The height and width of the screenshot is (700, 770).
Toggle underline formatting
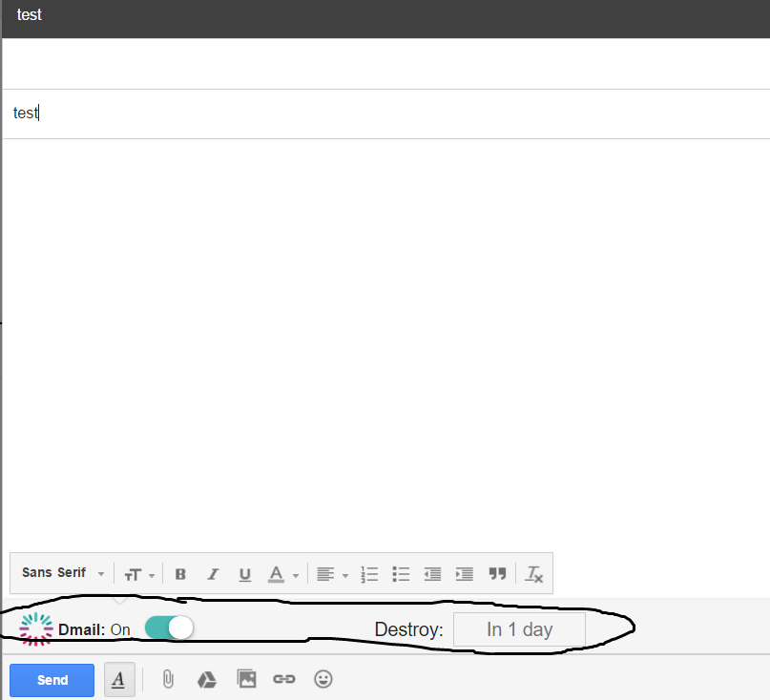[245, 574]
